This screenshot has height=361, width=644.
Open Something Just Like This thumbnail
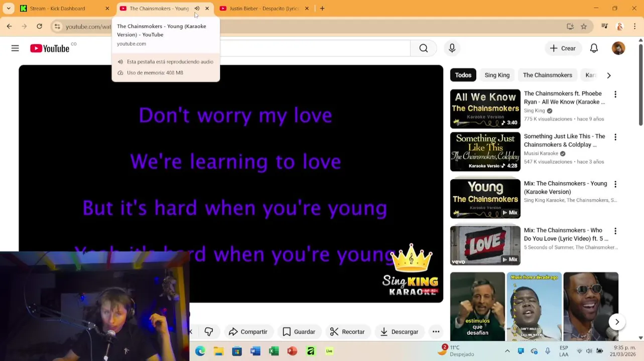click(x=485, y=151)
